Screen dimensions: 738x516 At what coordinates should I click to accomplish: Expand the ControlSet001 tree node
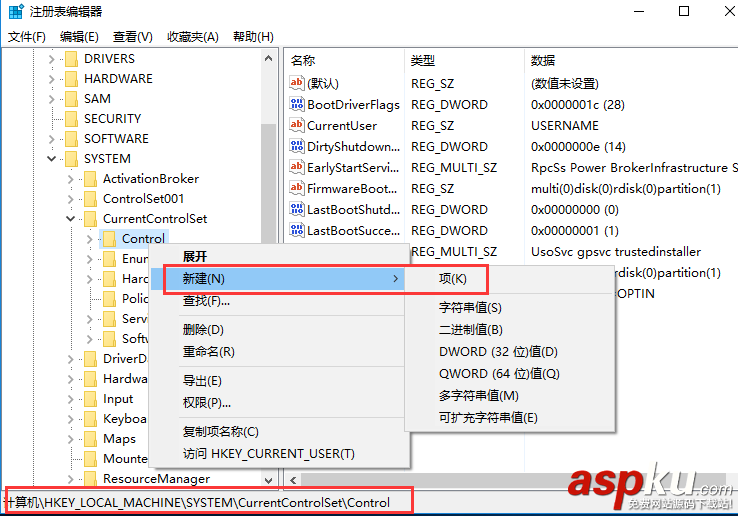[71, 199]
